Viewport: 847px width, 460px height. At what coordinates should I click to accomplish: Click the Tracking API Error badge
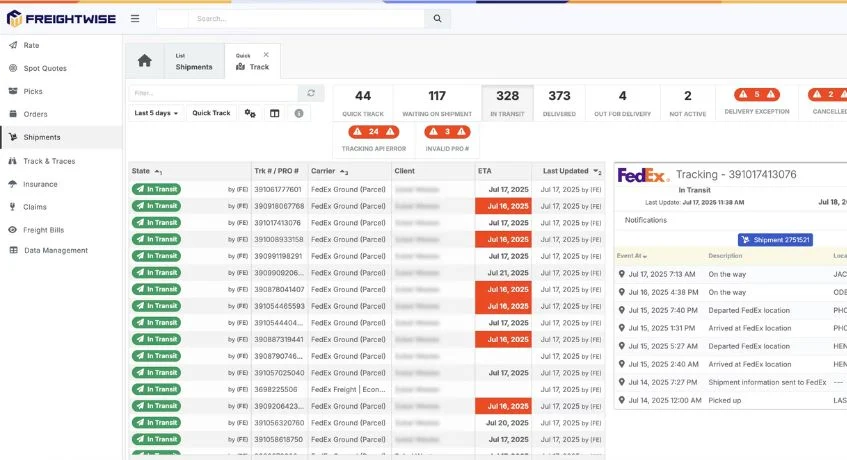[x=374, y=132]
